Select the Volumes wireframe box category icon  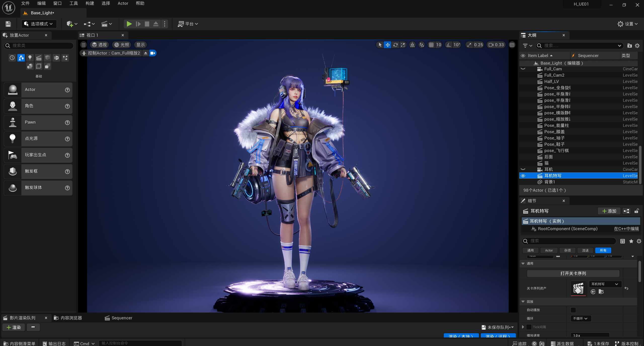click(39, 66)
